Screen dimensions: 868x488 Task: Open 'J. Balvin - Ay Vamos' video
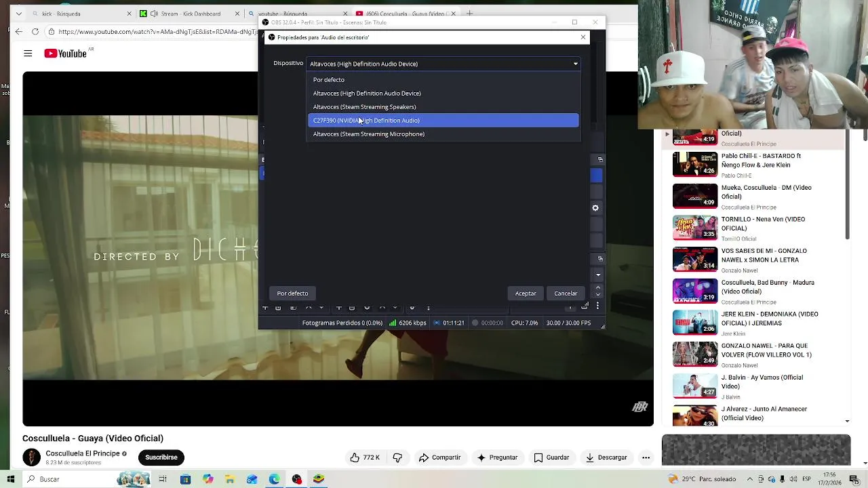click(x=762, y=382)
